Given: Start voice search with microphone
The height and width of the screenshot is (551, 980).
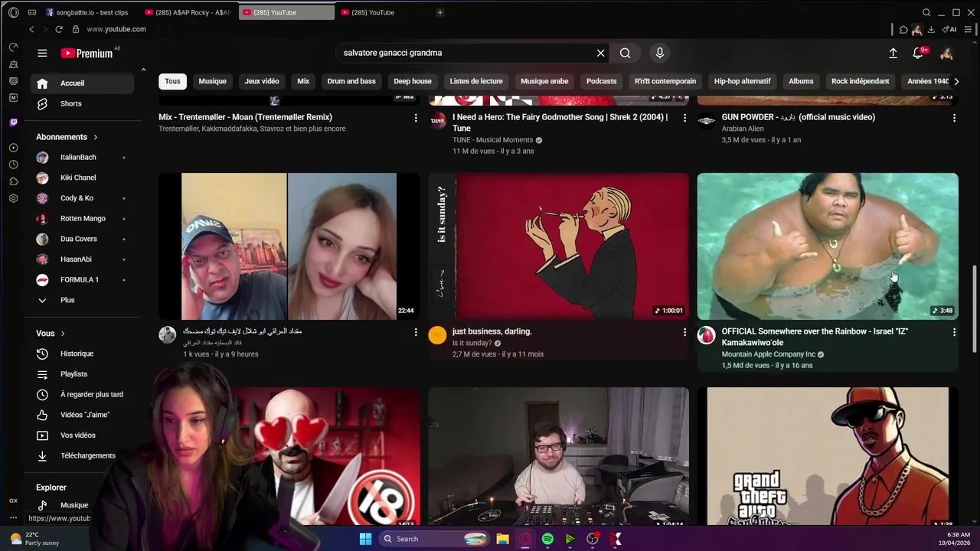Looking at the screenshot, I should coord(660,53).
